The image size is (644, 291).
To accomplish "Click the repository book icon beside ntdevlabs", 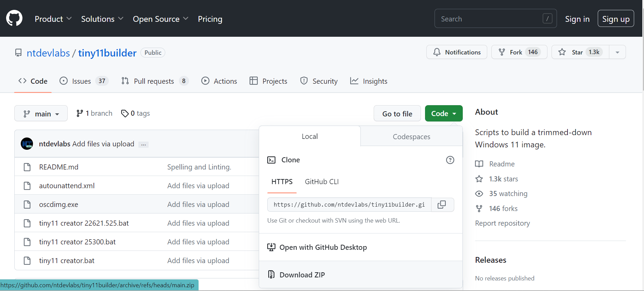I will click(18, 53).
